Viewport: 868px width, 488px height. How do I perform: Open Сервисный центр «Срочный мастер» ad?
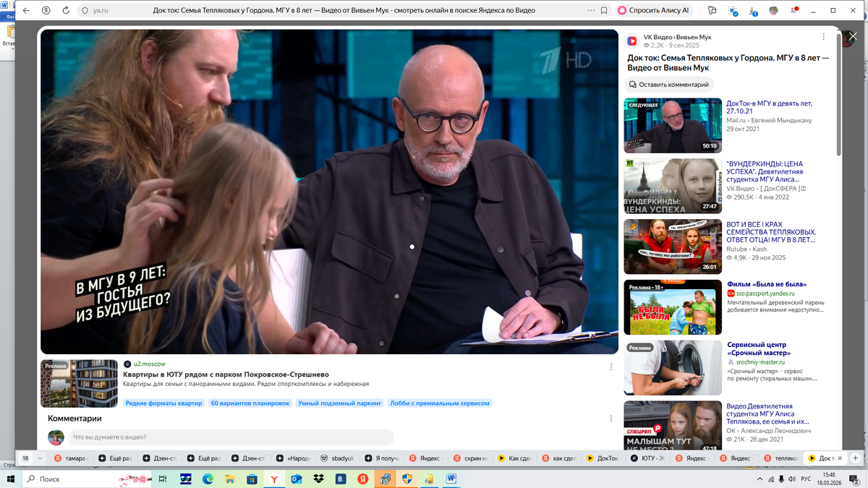757,349
